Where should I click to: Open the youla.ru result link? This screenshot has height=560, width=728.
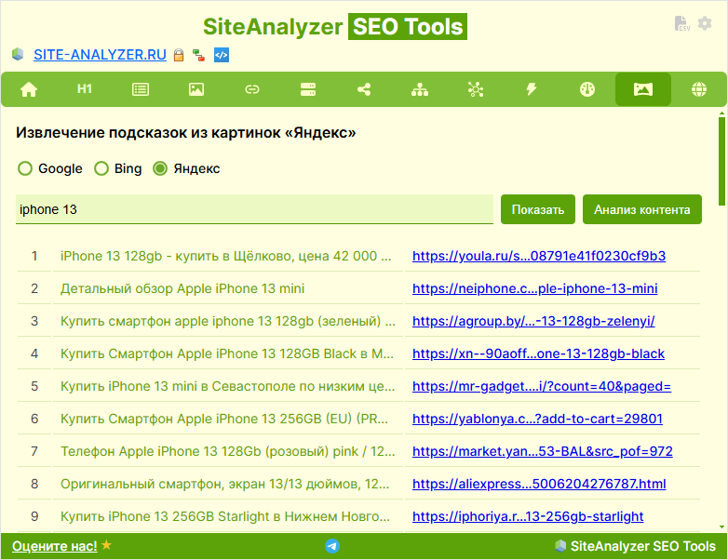[x=539, y=256]
